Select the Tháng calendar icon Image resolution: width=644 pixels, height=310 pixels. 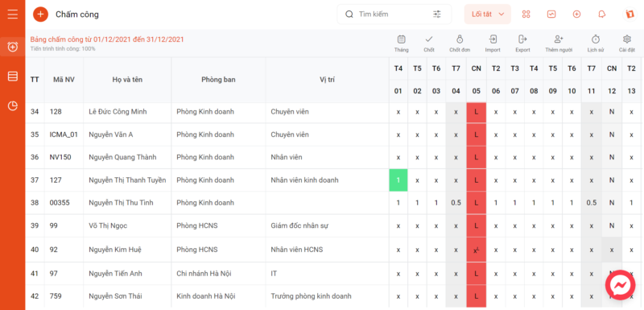[401, 39]
